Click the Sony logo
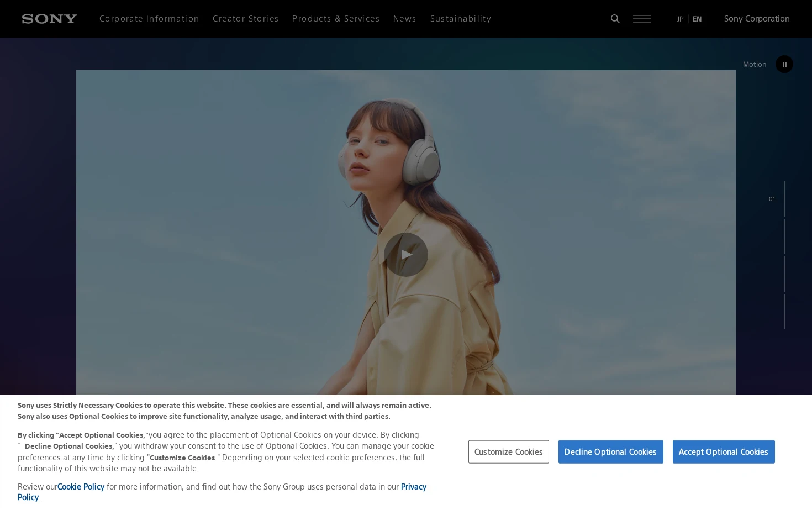 (x=50, y=19)
